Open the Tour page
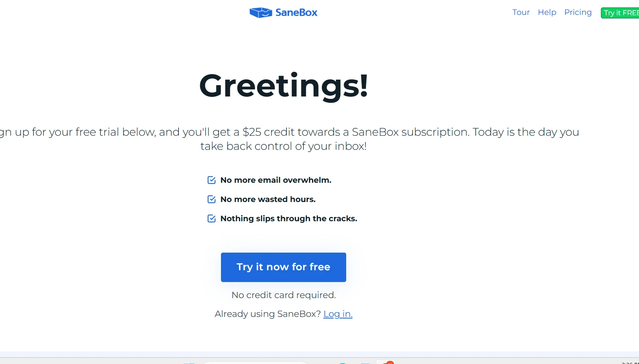The image size is (639, 364). pyautogui.click(x=521, y=13)
